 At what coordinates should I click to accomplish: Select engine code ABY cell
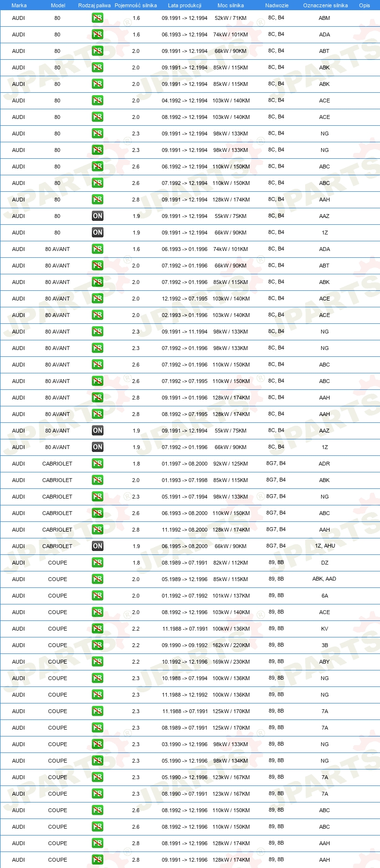coord(325,662)
